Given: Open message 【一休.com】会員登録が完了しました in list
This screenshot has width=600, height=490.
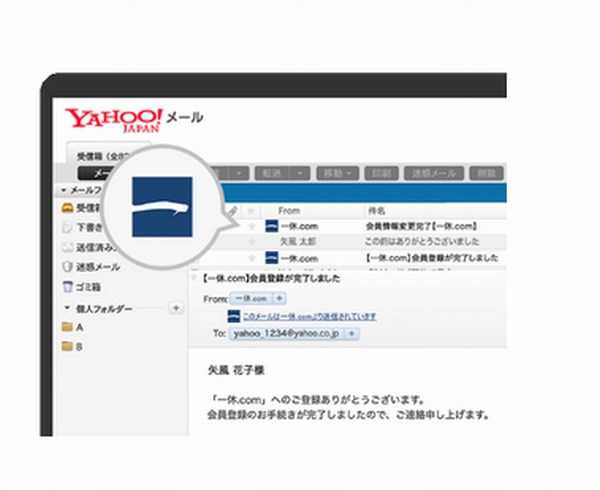Looking at the screenshot, I should [x=432, y=258].
